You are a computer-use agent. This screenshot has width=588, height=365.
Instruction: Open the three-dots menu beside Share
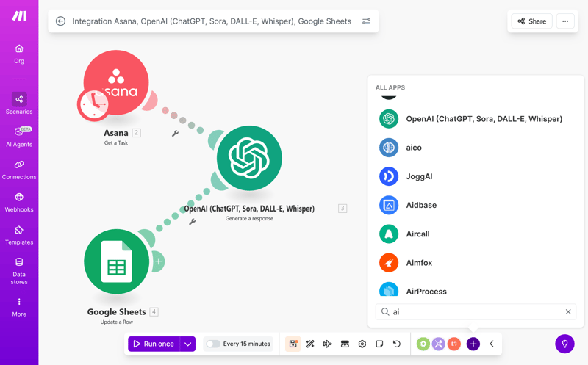565,21
